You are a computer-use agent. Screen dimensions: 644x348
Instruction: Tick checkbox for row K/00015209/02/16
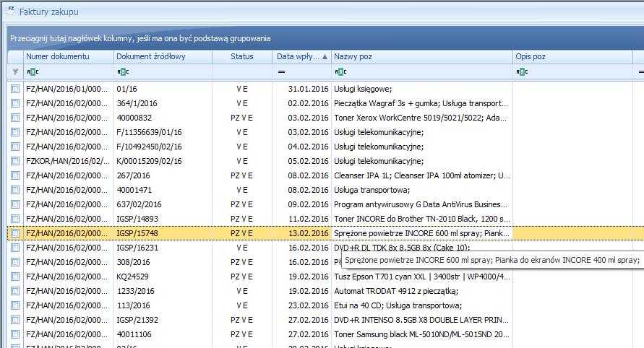[15, 161]
